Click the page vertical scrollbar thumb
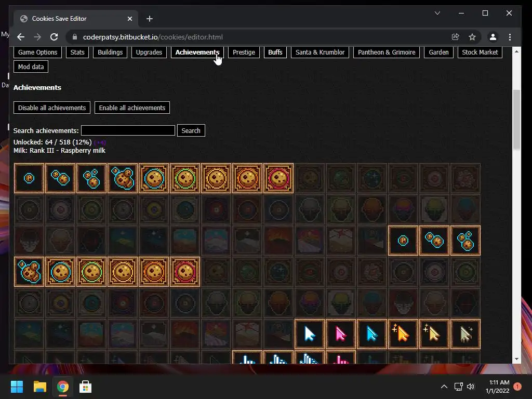The height and width of the screenshot is (399, 532). (516, 119)
